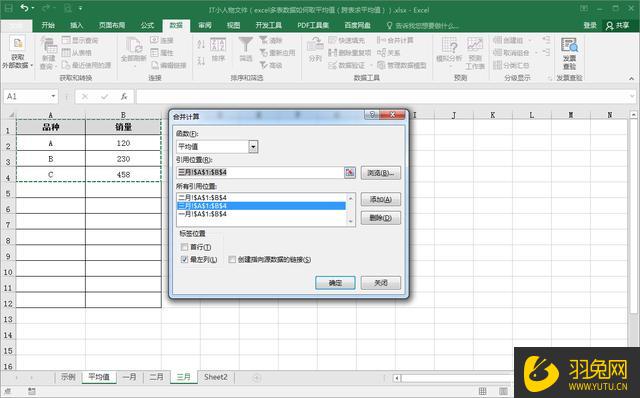Click the sort A to Z icon
640x398 pixels.
[x=201, y=44]
